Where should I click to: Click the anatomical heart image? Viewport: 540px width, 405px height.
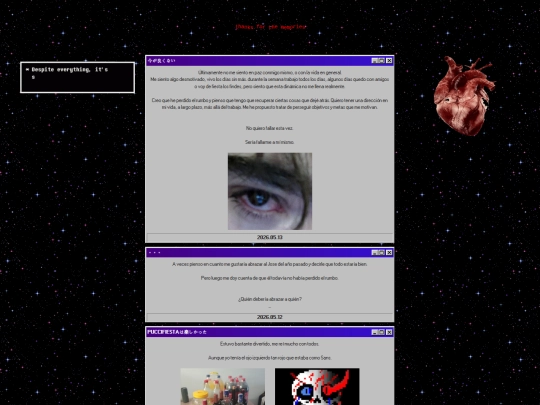pos(464,96)
